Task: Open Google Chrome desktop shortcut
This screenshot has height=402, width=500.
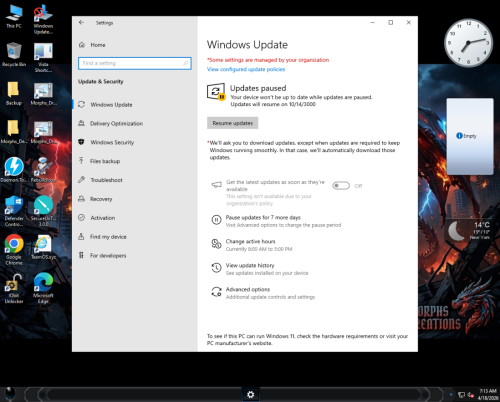Action: [x=14, y=250]
